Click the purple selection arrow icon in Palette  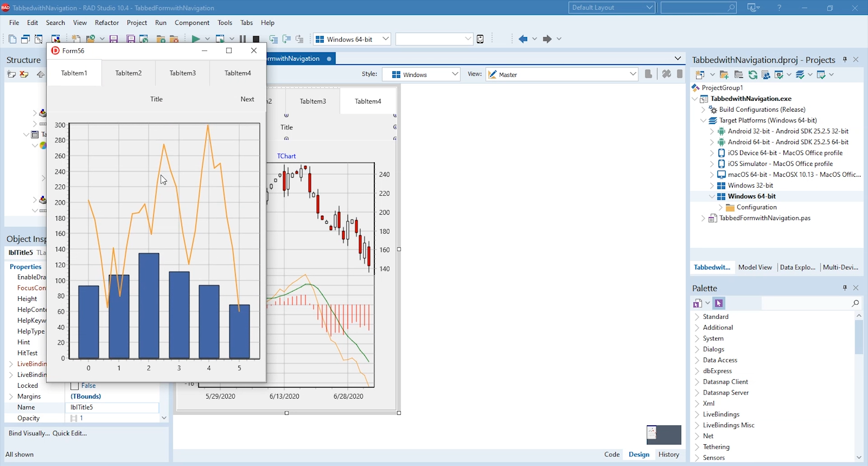coord(719,303)
